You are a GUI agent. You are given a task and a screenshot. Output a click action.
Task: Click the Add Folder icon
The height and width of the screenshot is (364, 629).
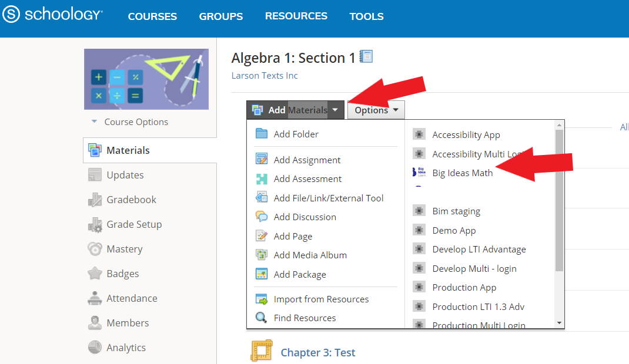tap(262, 134)
